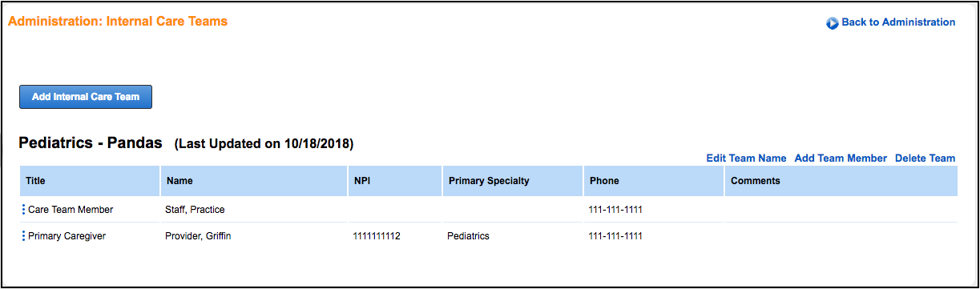Screen dimensions: 980x289
Task: Click the Back to Administration arrow icon
Action: point(832,23)
